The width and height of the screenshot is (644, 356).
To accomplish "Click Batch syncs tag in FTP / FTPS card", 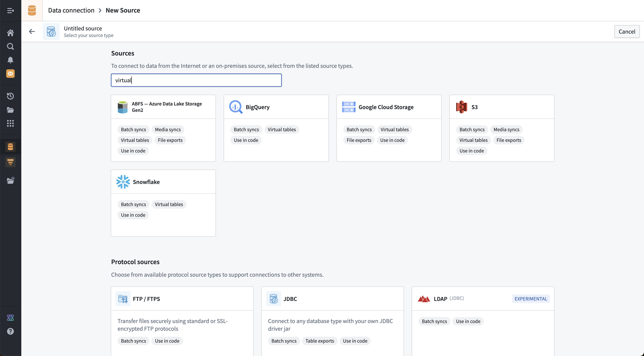I will (x=133, y=341).
